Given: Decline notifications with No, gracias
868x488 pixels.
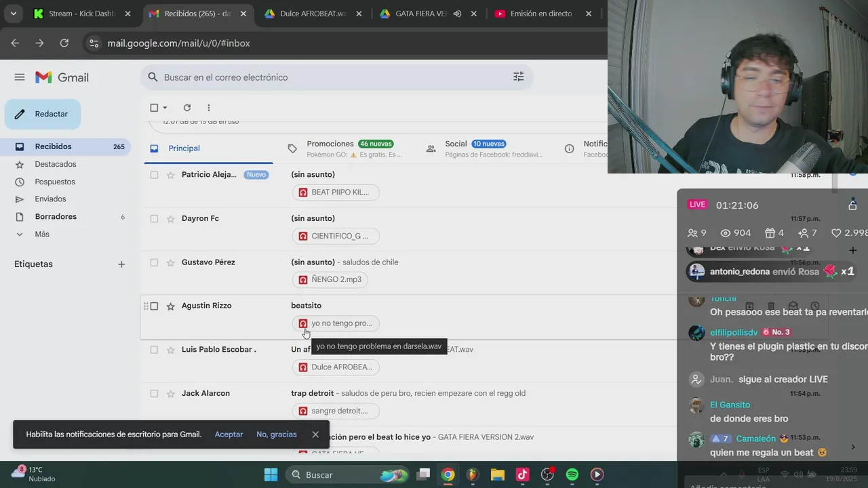Looking at the screenshot, I should tap(277, 434).
